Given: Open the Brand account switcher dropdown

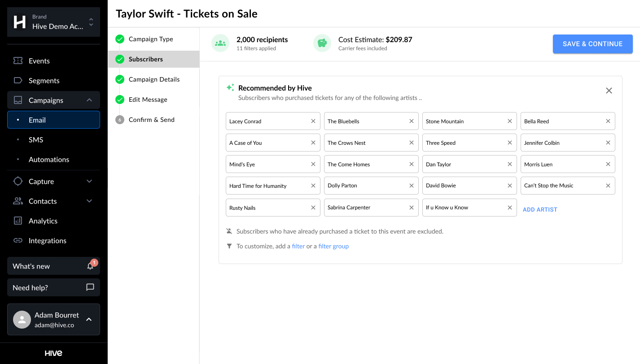Looking at the screenshot, I should point(53,22).
